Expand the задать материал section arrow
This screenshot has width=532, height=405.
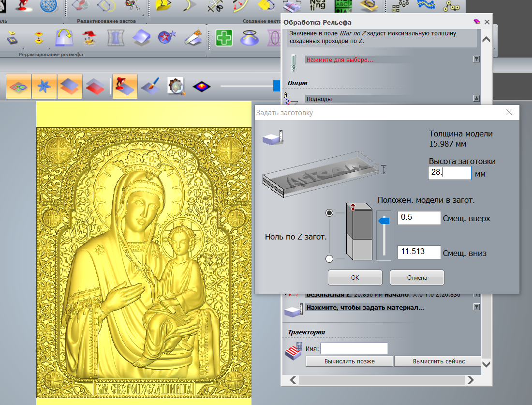click(x=477, y=307)
